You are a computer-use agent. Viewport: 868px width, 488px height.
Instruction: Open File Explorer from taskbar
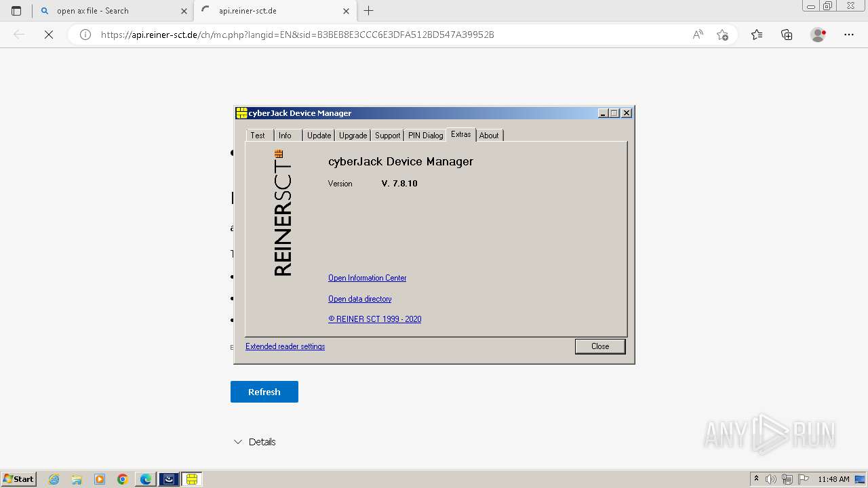(x=77, y=479)
